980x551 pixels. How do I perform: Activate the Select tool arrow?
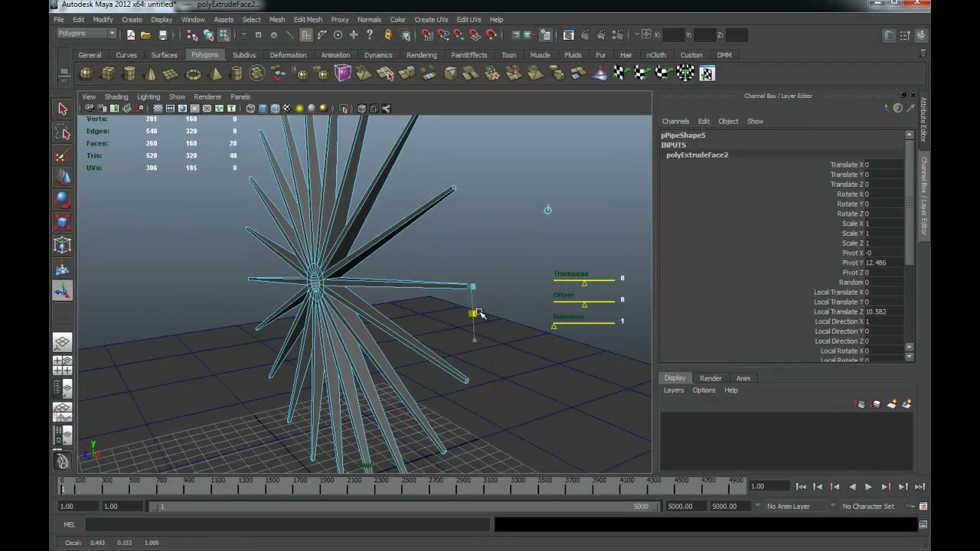(x=63, y=109)
